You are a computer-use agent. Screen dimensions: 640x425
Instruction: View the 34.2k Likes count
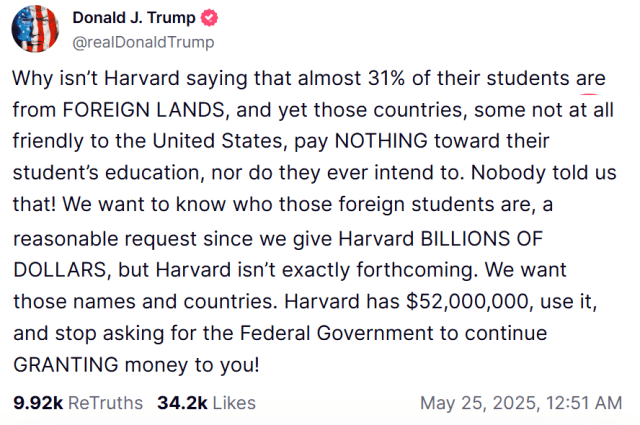click(x=182, y=403)
